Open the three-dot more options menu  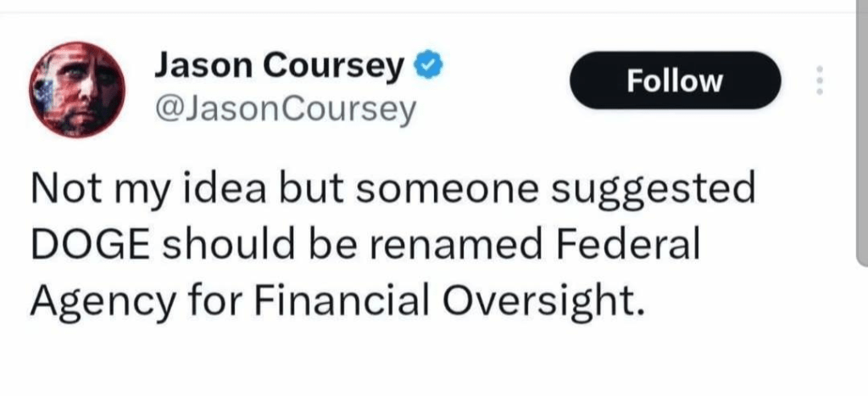click(819, 81)
